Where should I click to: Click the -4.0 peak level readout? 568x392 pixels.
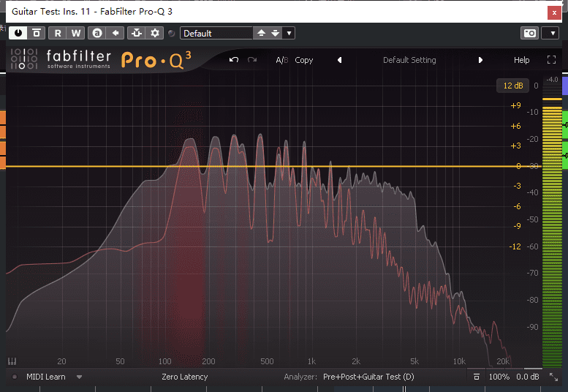(x=552, y=79)
